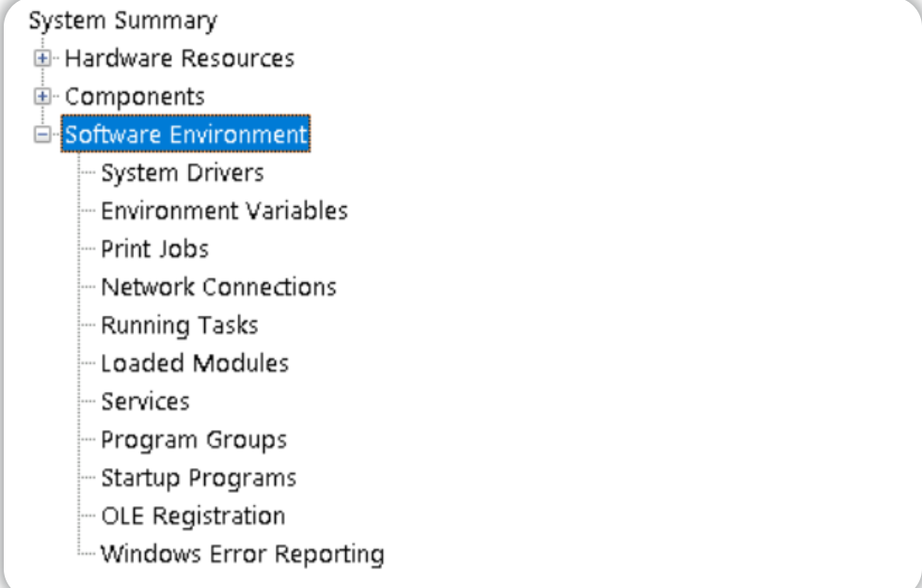Click the plus icon beside Components

click(42, 96)
